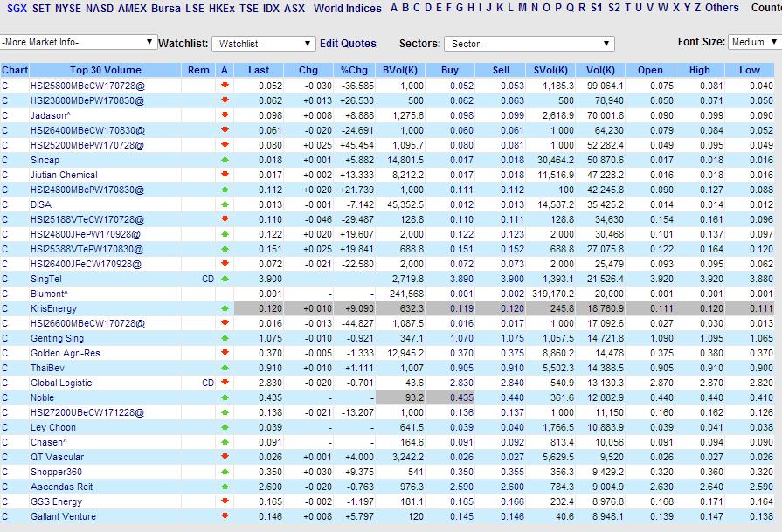Open the Shopper360 stock link

pos(56,472)
